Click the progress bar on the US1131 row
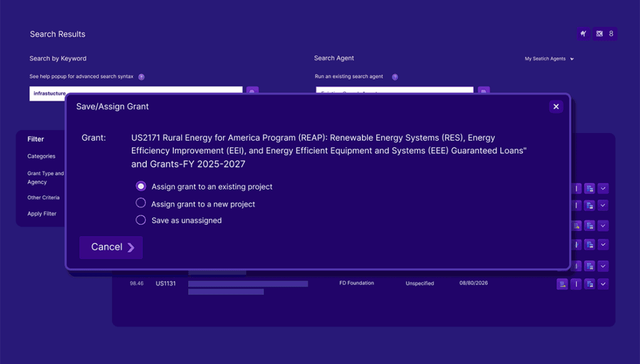Image resolution: width=640 pixels, height=364 pixels. (248, 283)
